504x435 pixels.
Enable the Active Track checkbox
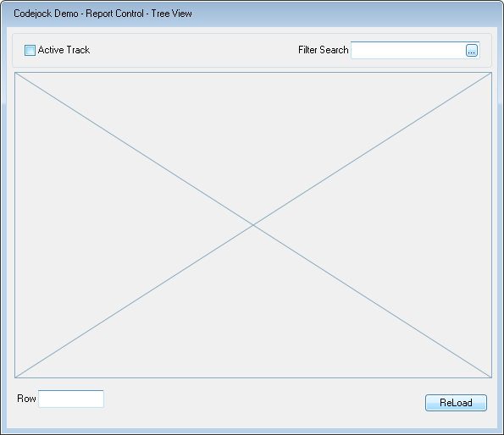click(30, 51)
